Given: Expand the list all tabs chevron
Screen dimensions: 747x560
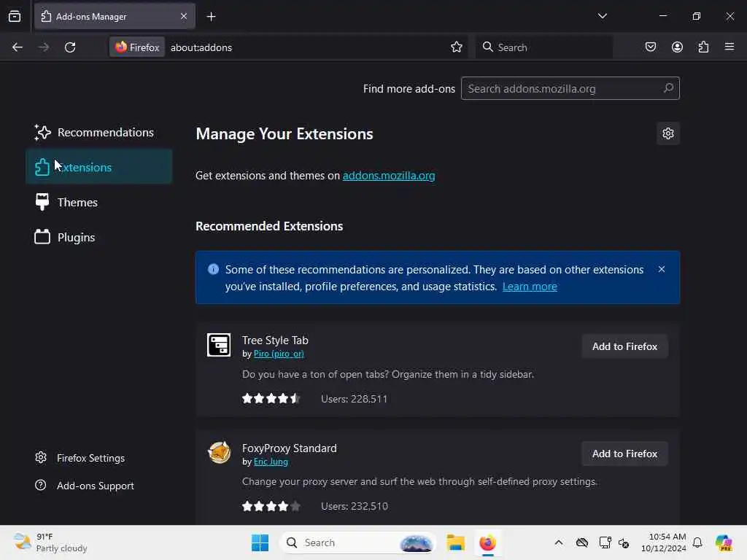Looking at the screenshot, I should [x=602, y=16].
